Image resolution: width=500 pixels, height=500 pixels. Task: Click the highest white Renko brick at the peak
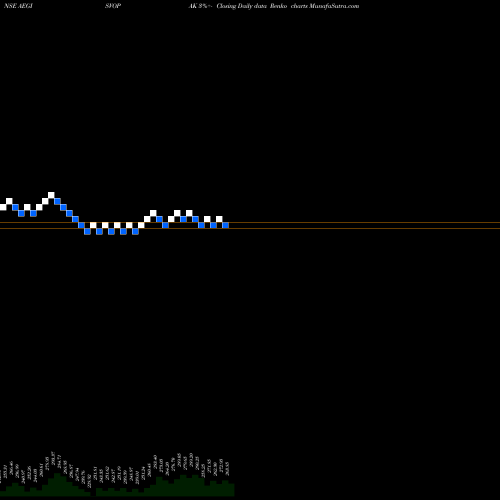(51, 195)
